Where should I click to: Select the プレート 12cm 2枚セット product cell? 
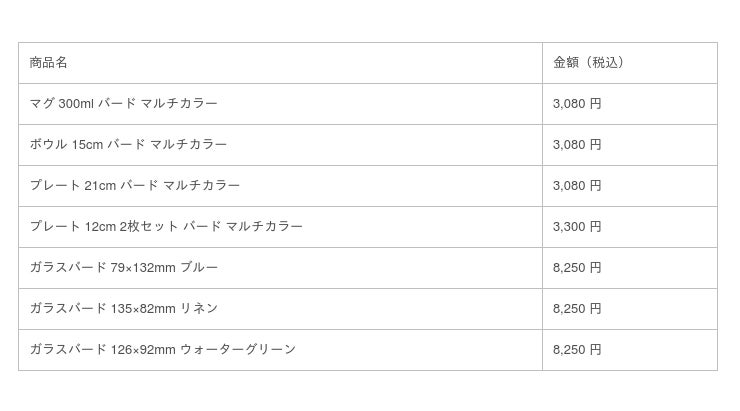pyautogui.click(x=166, y=227)
